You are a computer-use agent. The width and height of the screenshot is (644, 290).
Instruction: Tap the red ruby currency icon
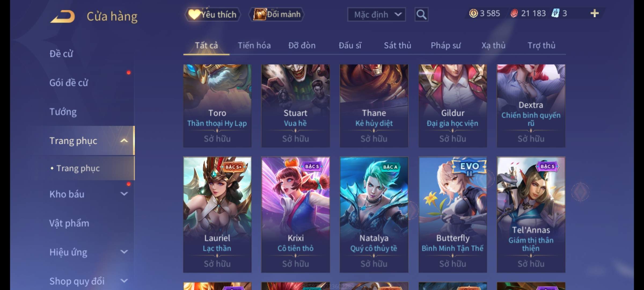(x=514, y=13)
